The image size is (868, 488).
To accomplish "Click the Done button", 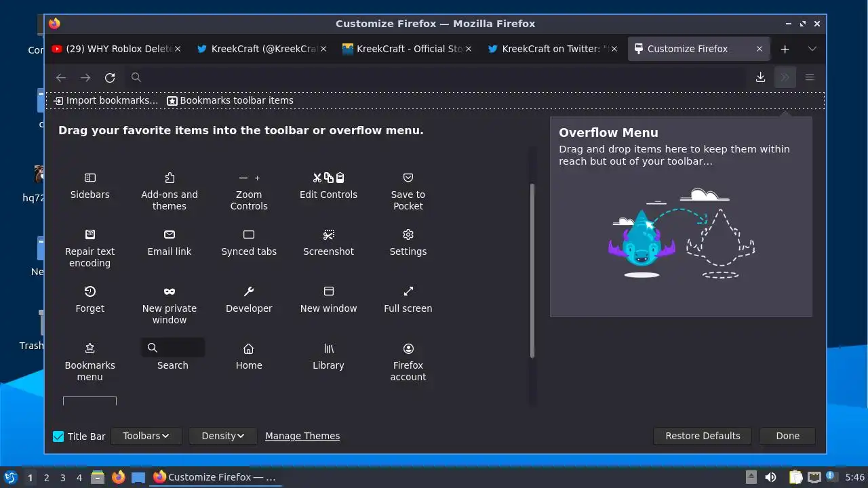I will 787,436.
